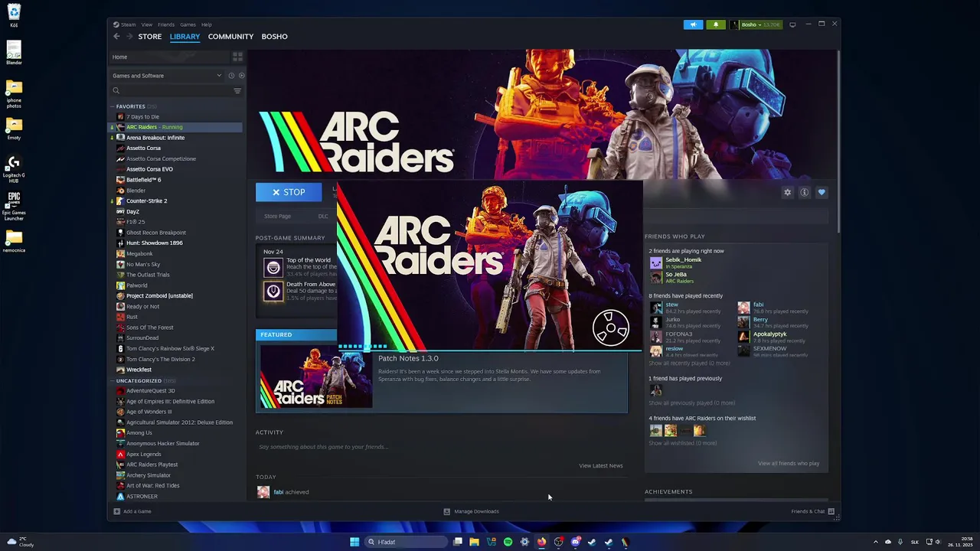Viewport: 980px width, 551px height.
Task: Select Counter-Strike 2 in library
Action: tap(146, 201)
